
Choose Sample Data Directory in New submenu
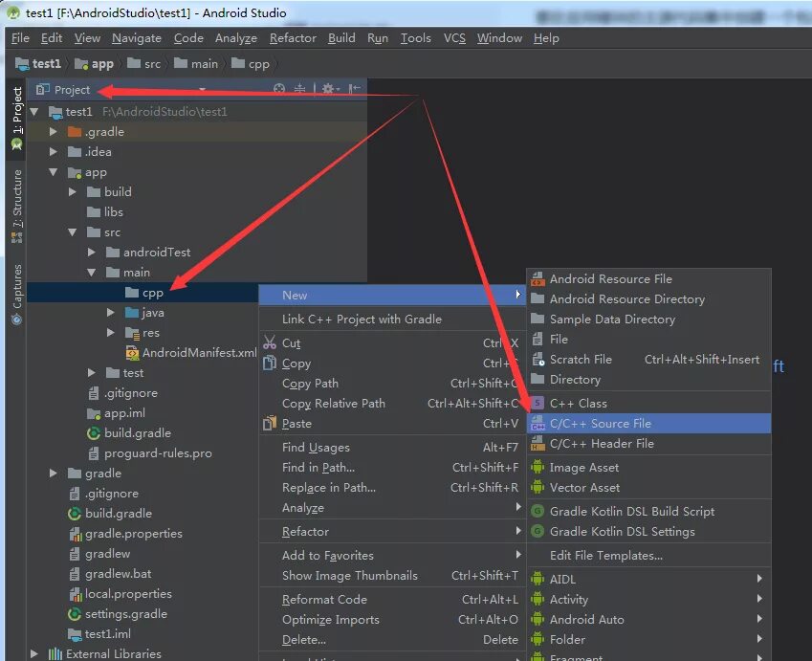(649, 319)
